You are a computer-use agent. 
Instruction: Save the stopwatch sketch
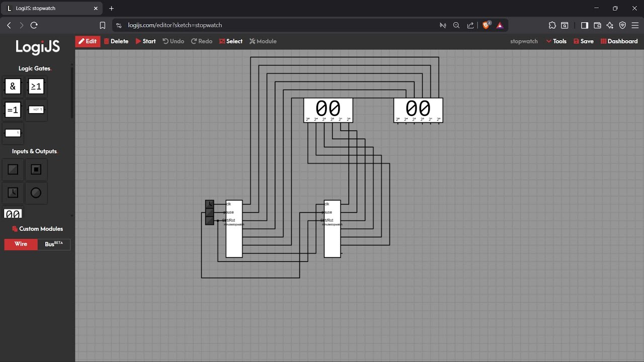pos(583,41)
